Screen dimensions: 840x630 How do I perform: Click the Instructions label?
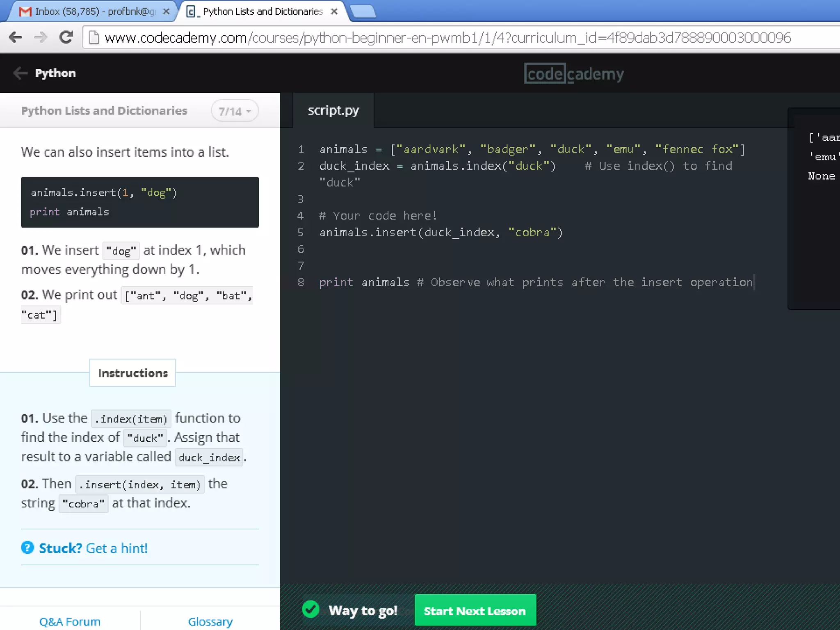click(x=133, y=373)
